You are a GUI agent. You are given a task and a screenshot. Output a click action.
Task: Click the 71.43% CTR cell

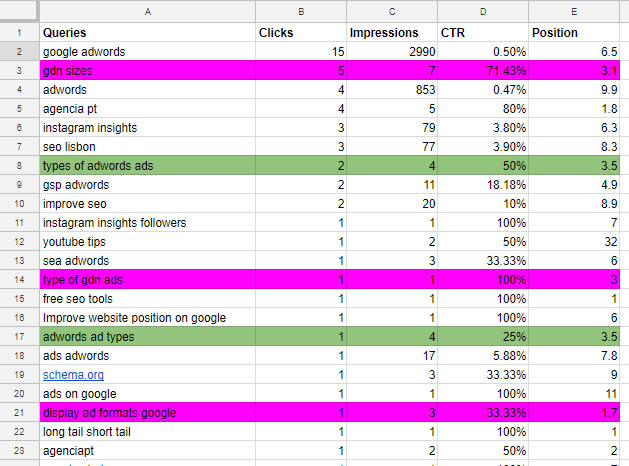[483, 71]
